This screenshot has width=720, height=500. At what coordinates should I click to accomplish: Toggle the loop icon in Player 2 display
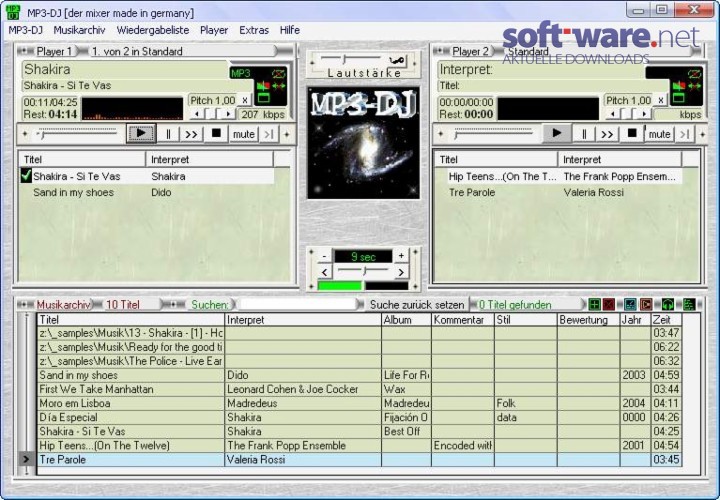pos(694,74)
